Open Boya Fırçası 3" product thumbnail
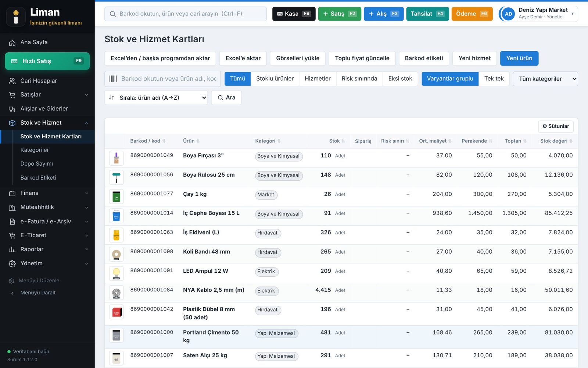This screenshot has width=588, height=368. click(116, 158)
